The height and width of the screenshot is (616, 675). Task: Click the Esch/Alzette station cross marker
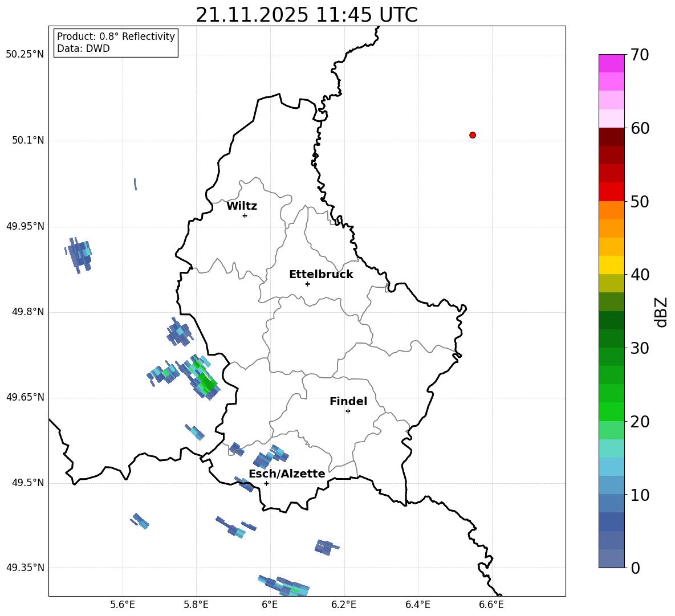266,483
